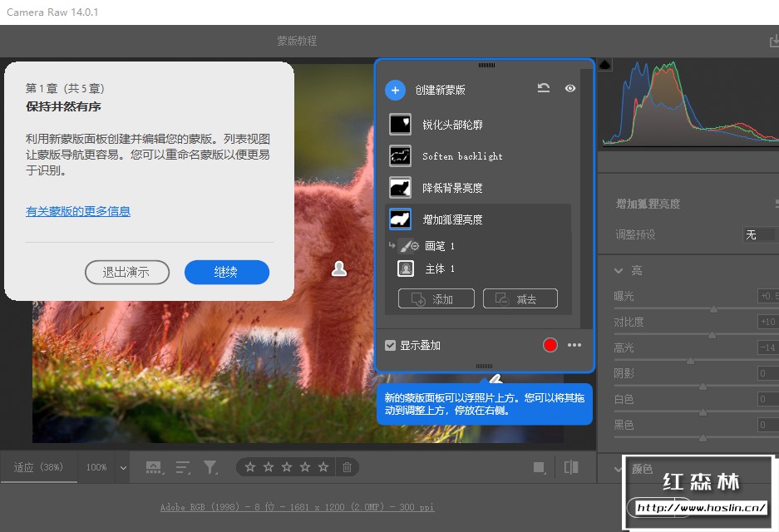Click the red overlay color swatch

click(x=550, y=345)
